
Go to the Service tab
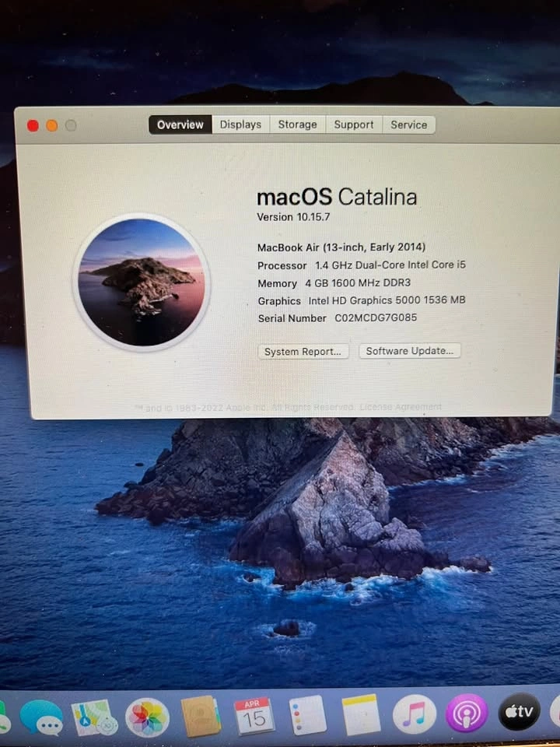tap(408, 124)
